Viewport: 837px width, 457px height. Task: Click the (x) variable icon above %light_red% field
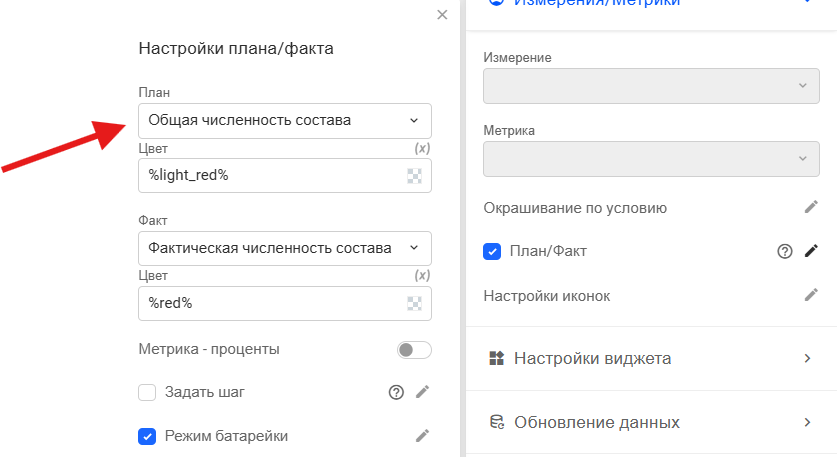click(x=422, y=148)
